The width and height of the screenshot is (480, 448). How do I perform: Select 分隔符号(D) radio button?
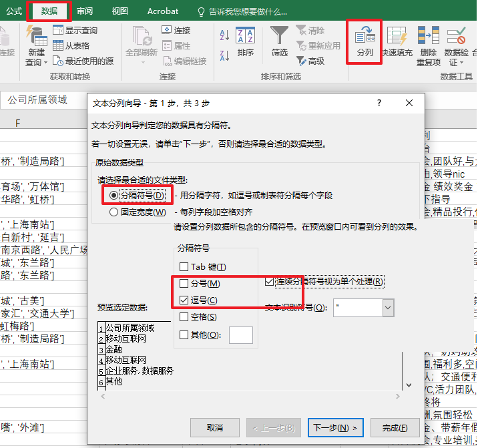113,196
